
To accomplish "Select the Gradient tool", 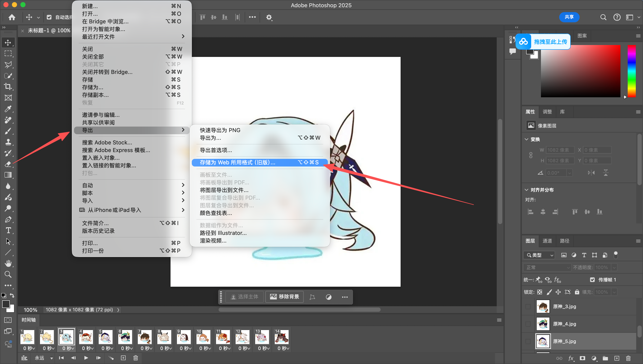I will (8, 175).
